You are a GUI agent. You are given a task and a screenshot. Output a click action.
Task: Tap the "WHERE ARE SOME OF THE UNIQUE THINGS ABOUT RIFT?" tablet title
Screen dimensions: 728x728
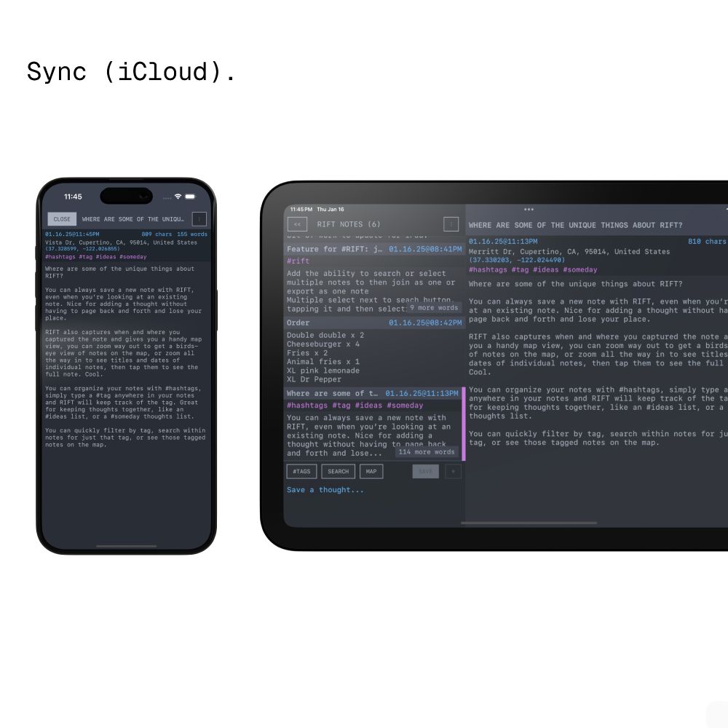click(575, 225)
